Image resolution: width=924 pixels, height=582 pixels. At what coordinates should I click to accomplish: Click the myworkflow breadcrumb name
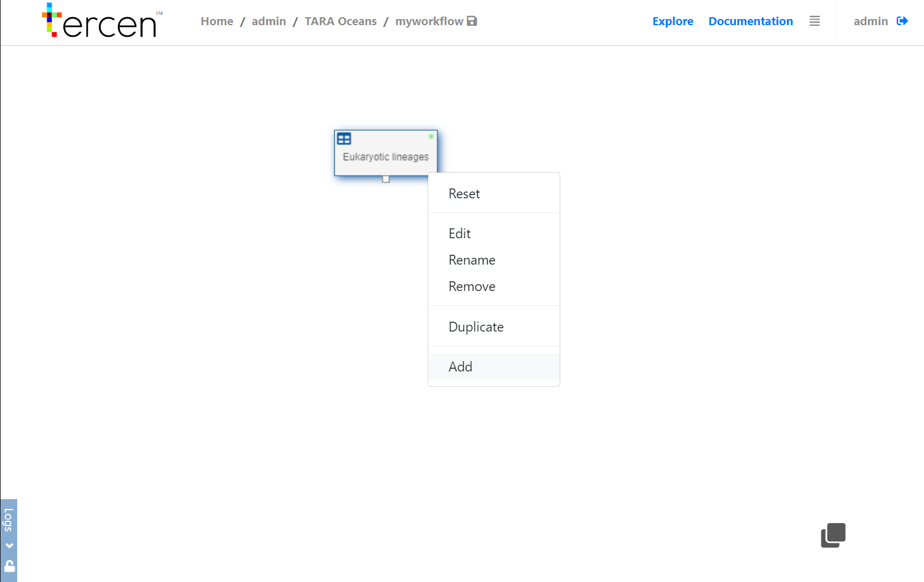click(429, 21)
